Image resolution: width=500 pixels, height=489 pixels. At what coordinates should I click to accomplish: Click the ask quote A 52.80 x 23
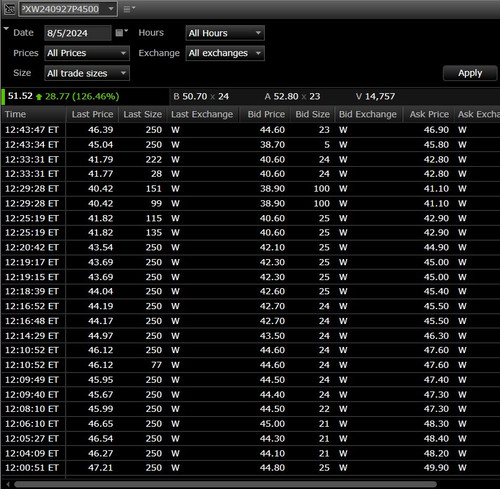point(292,97)
